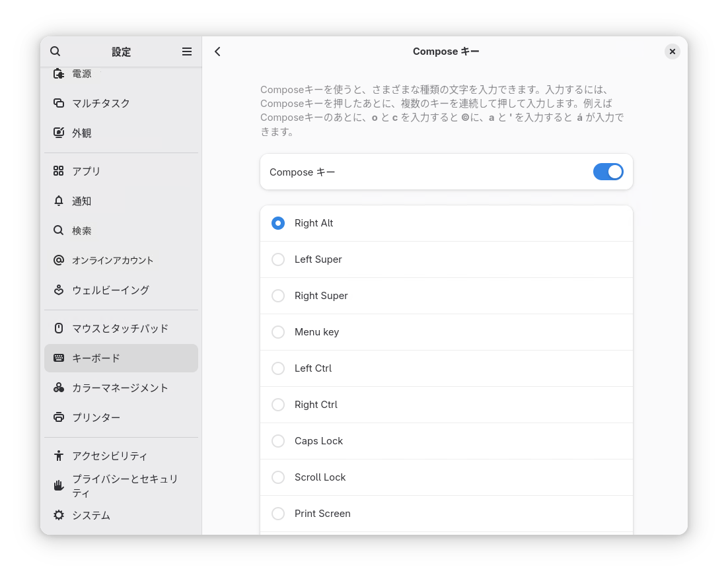Click the search magnifier in the sidebar header
The width and height of the screenshot is (728, 579).
pos(55,51)
